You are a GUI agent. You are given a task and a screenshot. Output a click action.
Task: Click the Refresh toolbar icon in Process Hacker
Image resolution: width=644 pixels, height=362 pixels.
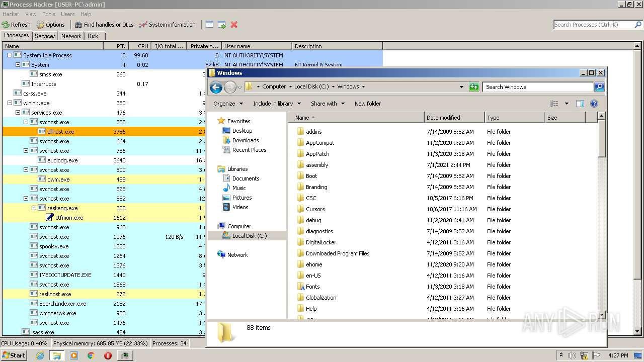click(6, 25)
